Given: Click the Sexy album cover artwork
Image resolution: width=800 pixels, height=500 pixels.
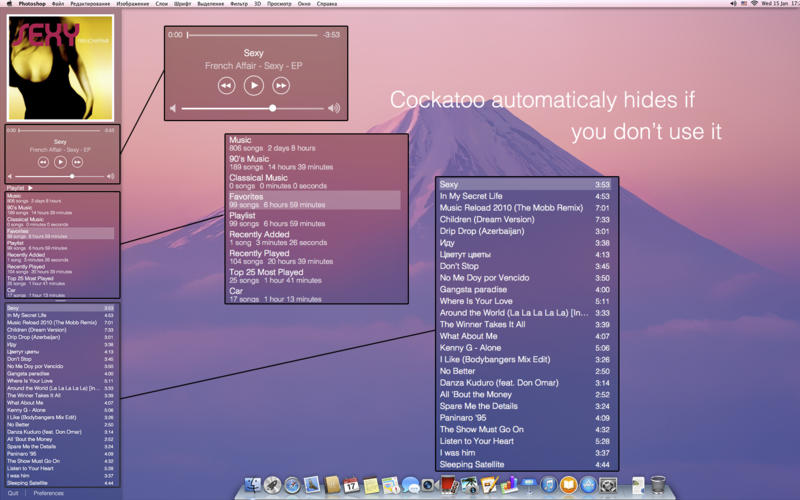Looking at the screenshot, I should coord(60,67).
